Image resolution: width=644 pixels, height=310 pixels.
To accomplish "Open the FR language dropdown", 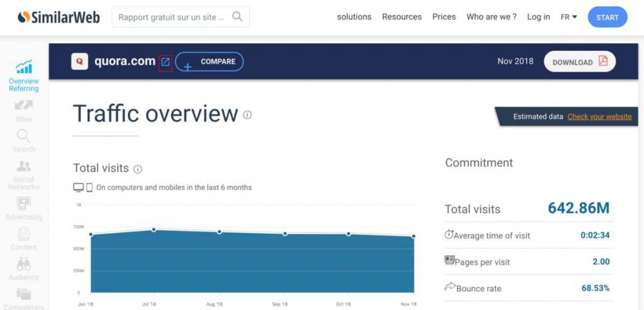I will click(569, 17).
